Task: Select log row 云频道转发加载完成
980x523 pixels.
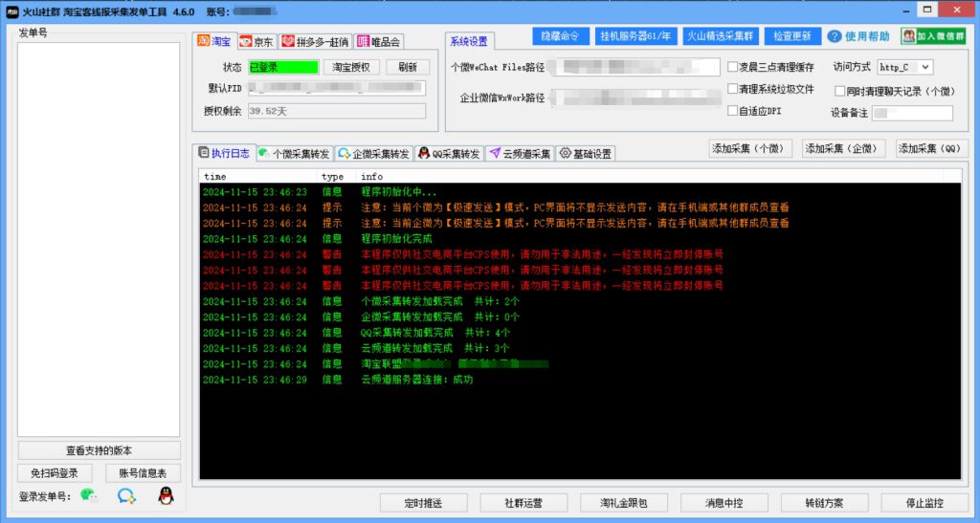Action: pyautogui.click(x=580, y=348)
